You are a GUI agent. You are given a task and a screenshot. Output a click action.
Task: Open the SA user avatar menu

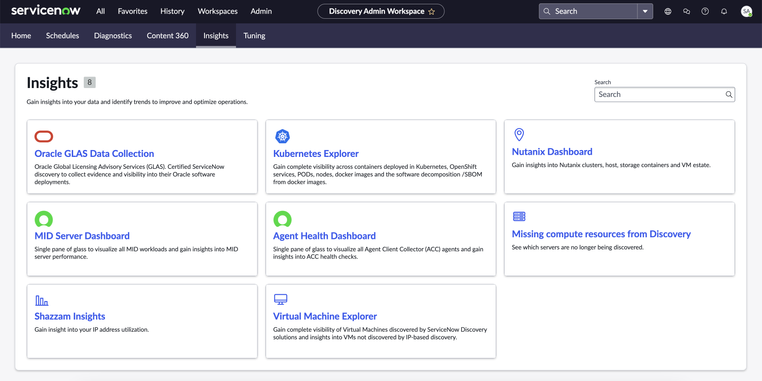746,11
